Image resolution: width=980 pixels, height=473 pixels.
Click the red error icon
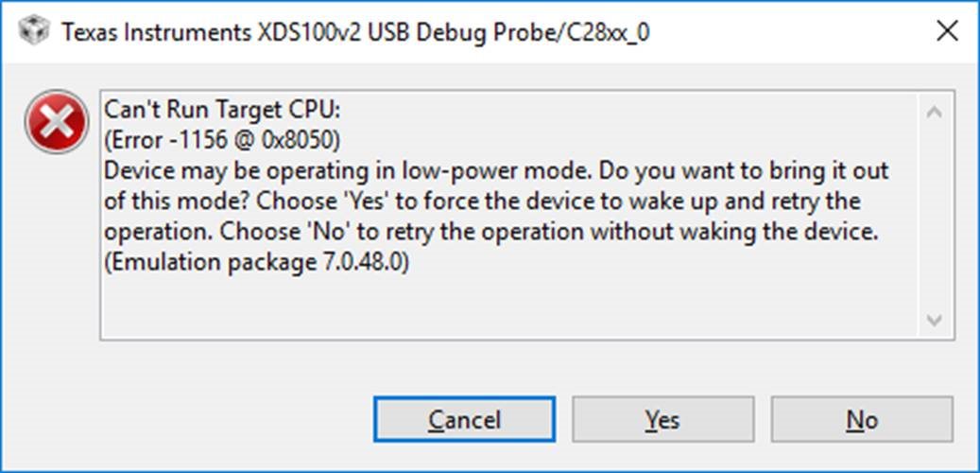point(57,123)
